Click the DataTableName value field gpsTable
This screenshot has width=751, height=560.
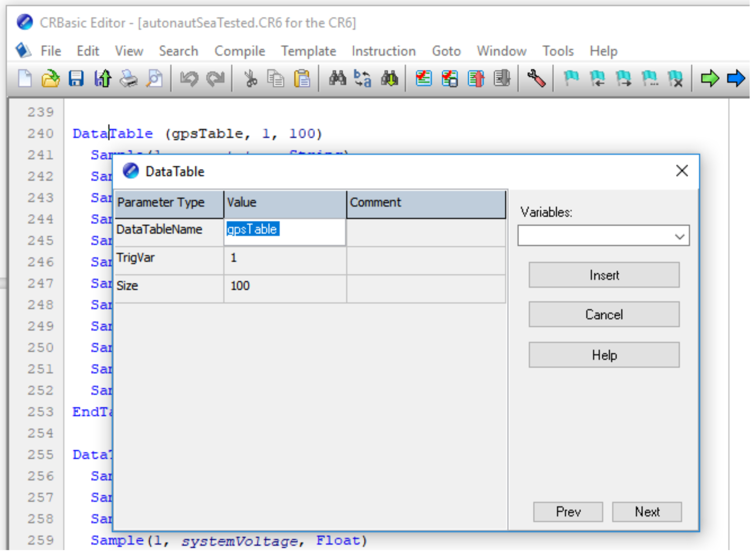(x=284, y=229)
